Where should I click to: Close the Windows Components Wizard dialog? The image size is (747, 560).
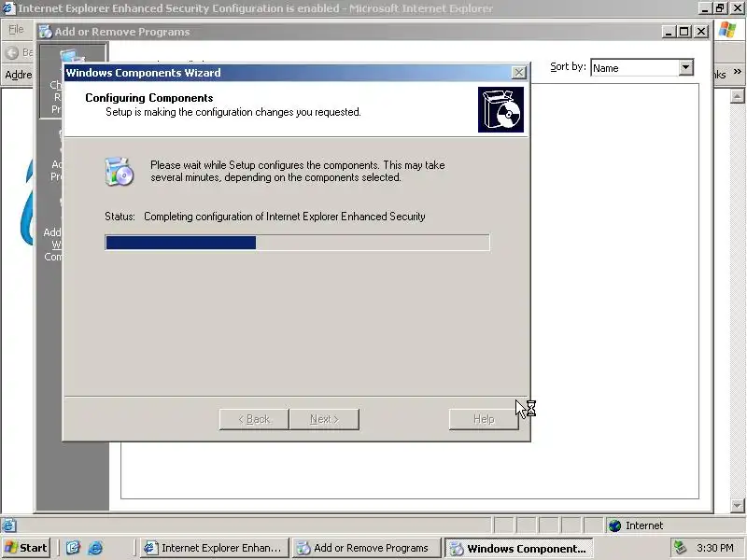point(518,73)
